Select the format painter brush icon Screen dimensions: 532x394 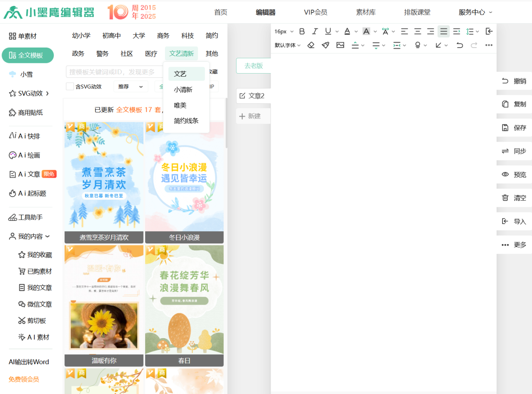325,45
